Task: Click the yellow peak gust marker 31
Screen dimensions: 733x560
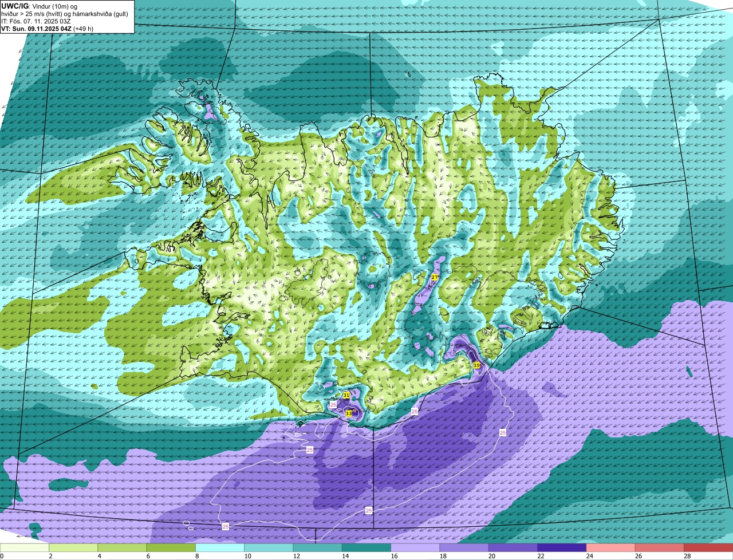Action: click(346, 395)
